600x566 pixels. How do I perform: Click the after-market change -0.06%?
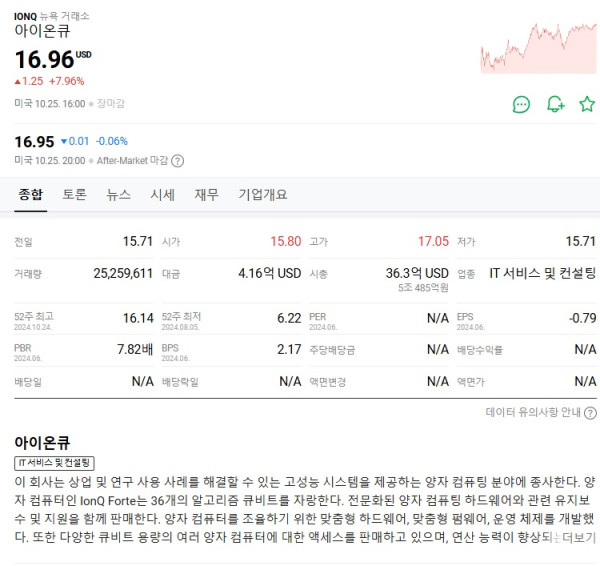tap(112, 142)
